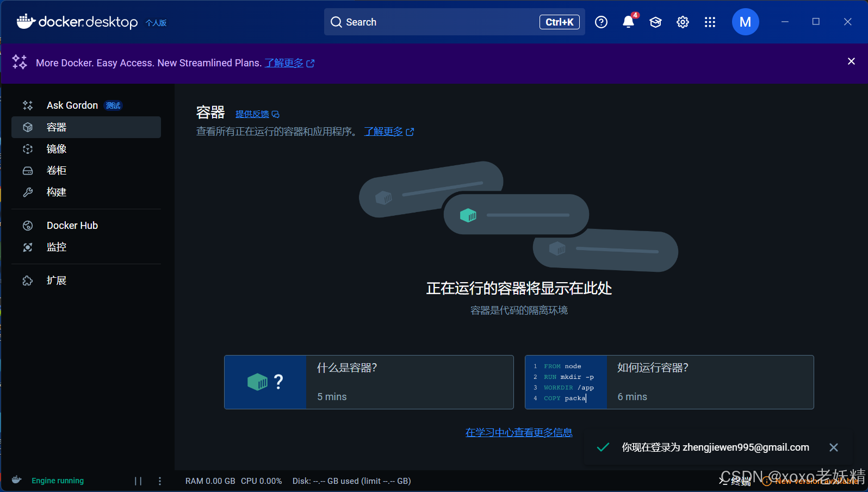Open notifications bell with 4 alerts
The height and width of the screenshot is (492, 868).
point(629,22)
